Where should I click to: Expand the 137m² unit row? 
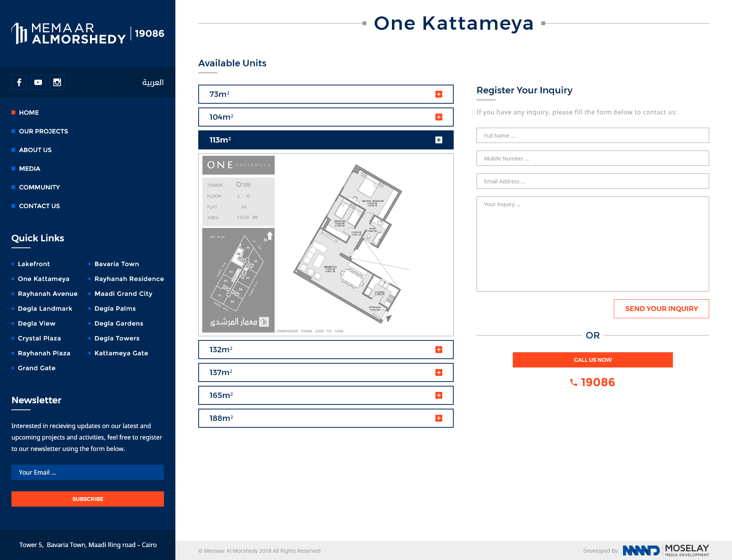point(326,372)
